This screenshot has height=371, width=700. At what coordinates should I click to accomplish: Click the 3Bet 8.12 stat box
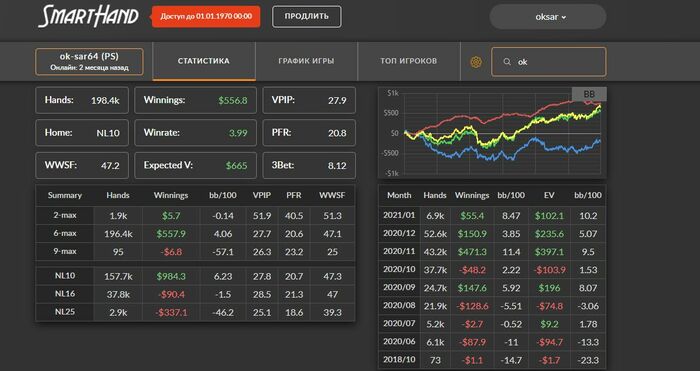309,165
